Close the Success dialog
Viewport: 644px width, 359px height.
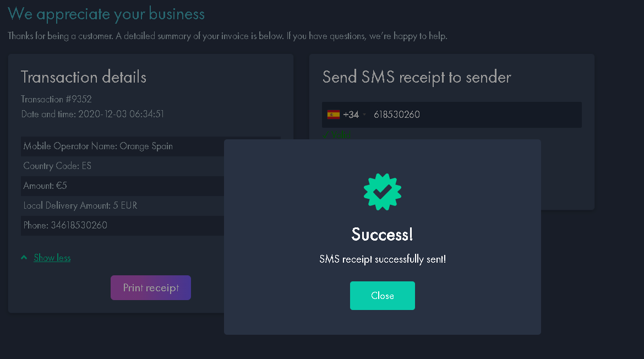point(383,296)
